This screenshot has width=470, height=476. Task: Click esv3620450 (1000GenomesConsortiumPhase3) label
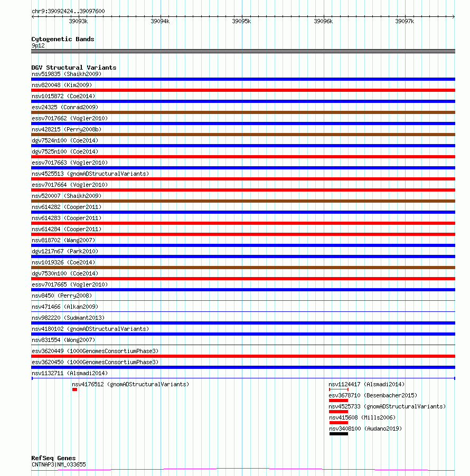click(x=95, y=362)
